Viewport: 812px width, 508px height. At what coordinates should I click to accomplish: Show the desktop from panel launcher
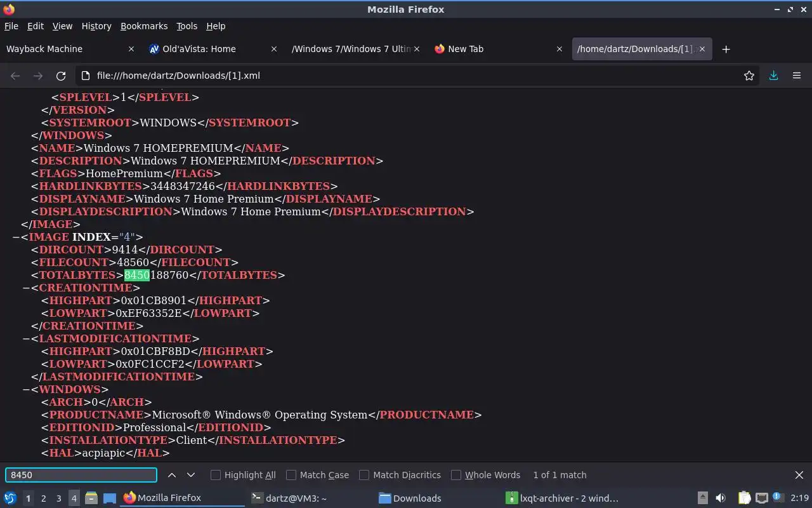pyautogui.click(x=110, y=498)
